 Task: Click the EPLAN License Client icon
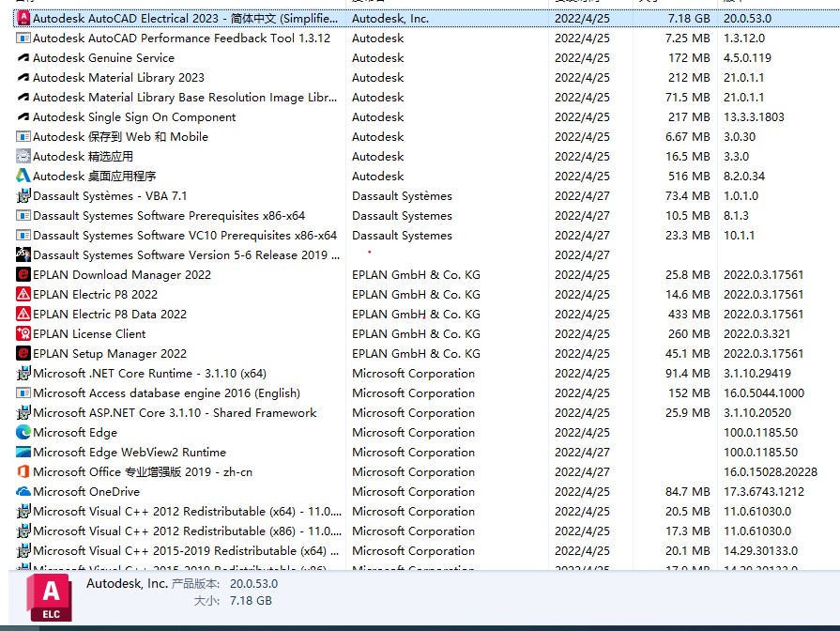(x=23, y=333)
